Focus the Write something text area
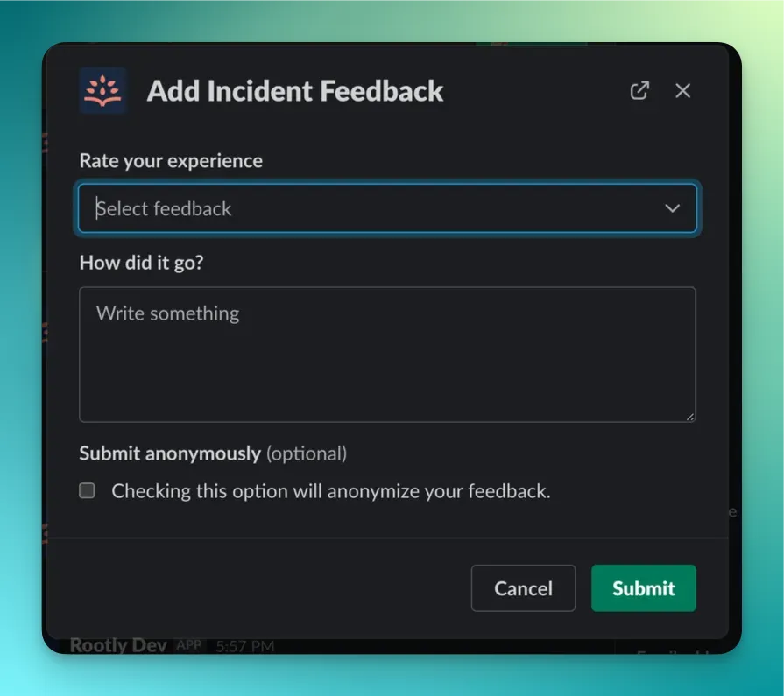 (x=387, y=355)
